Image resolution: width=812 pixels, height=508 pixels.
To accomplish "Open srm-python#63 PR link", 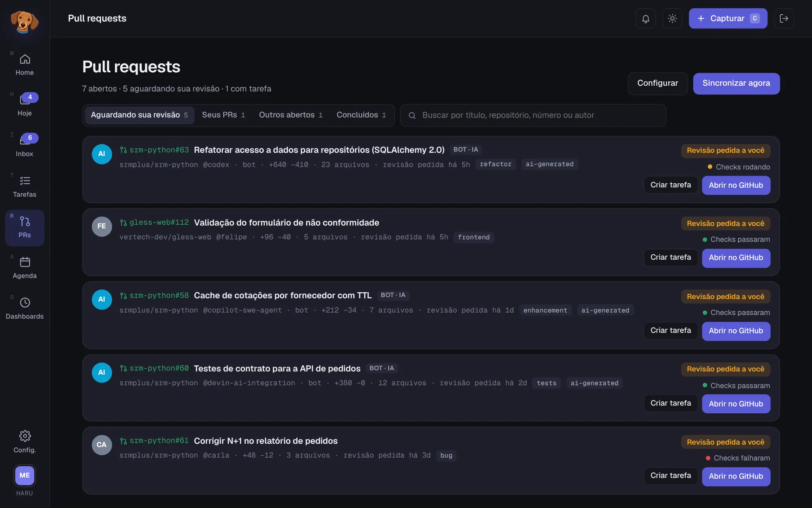I will point(154,150).
